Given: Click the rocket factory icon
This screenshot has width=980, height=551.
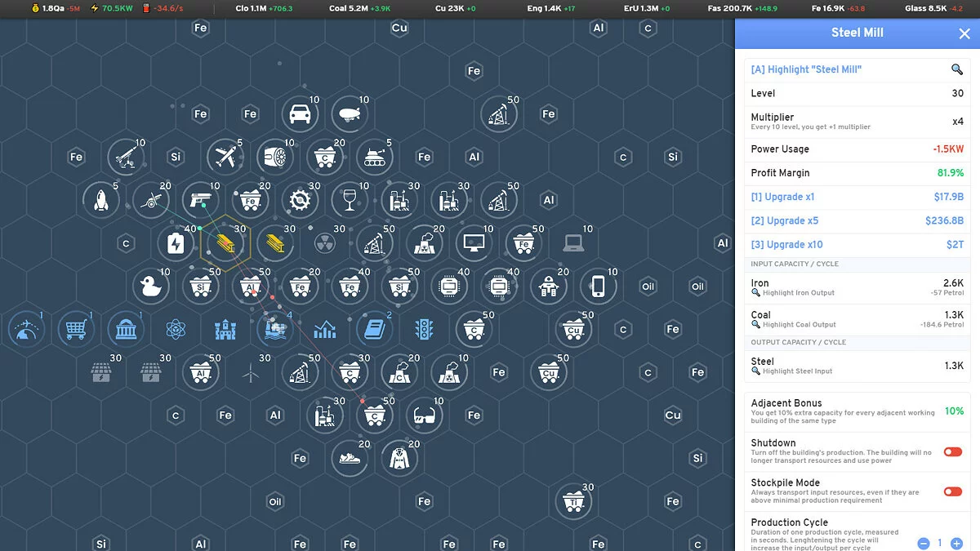Looking at the screenshot, I should click(x=101, y=200).
